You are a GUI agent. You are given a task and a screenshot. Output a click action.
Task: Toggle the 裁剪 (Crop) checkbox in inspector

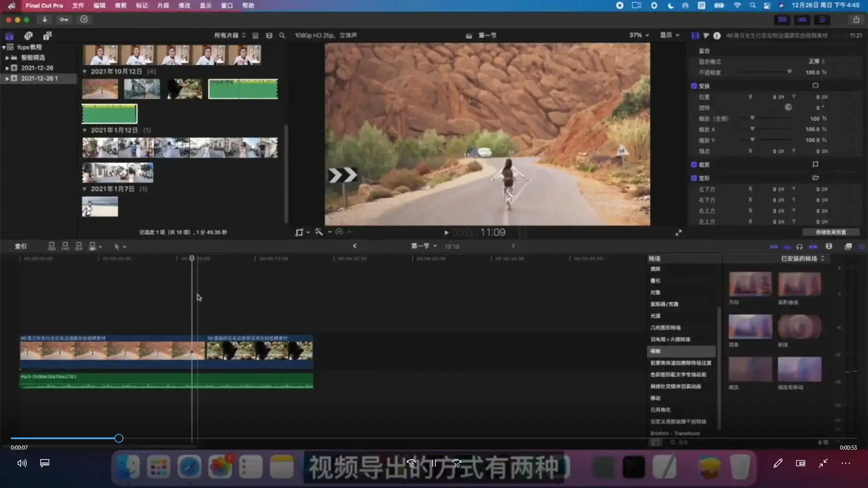click(x=693, y=165)
